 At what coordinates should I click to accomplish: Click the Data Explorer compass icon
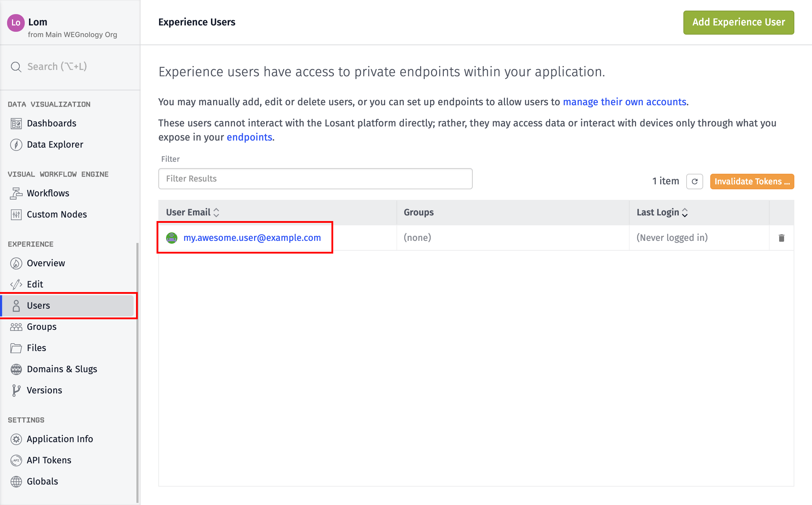click(x=16, y=145)
